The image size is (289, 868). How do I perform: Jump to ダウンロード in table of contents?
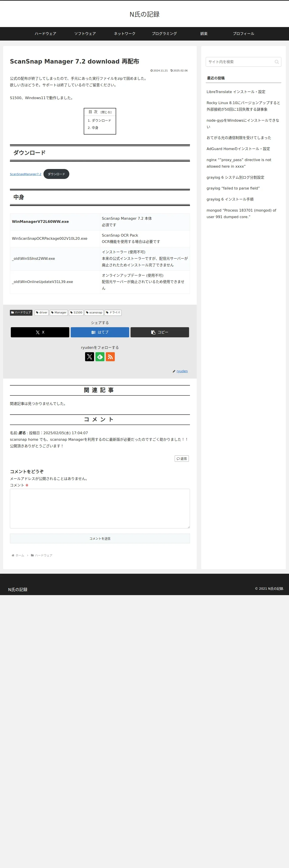click(x=101, y=121)
